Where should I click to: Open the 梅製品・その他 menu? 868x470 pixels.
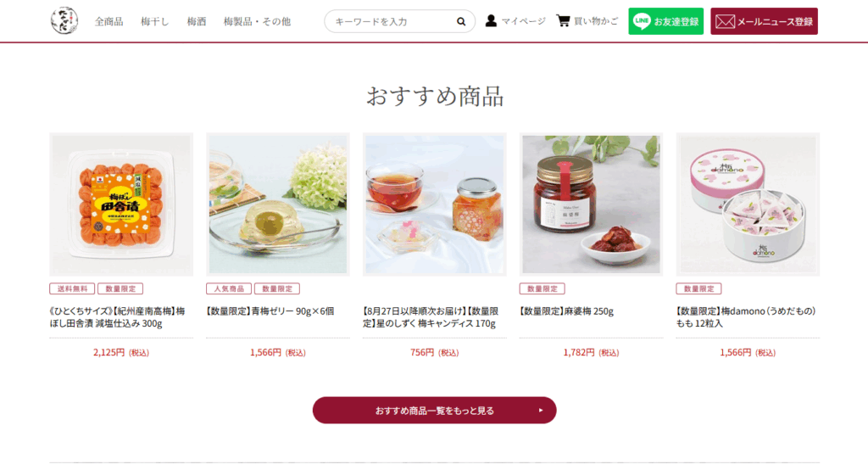[x=257, y=21]
